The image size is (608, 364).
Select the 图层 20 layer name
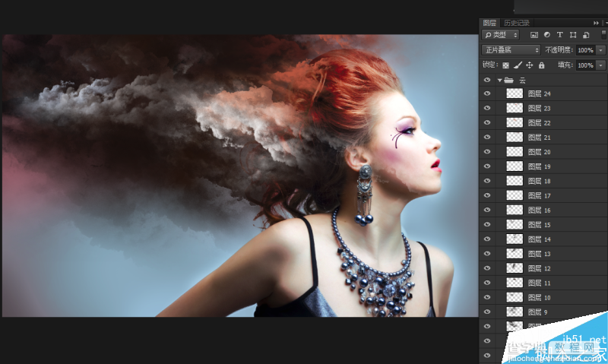[x=540, y=152]
